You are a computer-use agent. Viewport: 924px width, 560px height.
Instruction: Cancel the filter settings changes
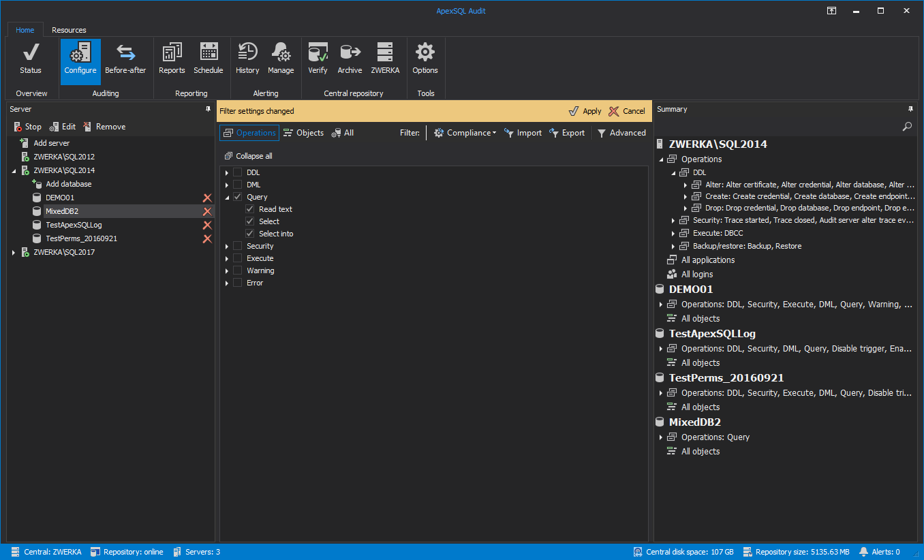[627, 111]
